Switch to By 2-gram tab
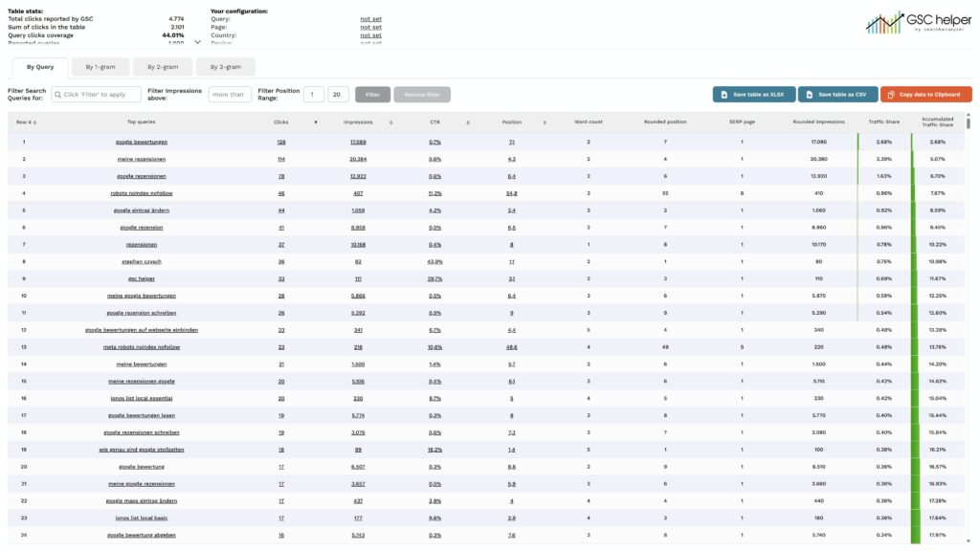The width and height of the screenshot is (980, 551). pyautogui.click(x=163, y=67)
